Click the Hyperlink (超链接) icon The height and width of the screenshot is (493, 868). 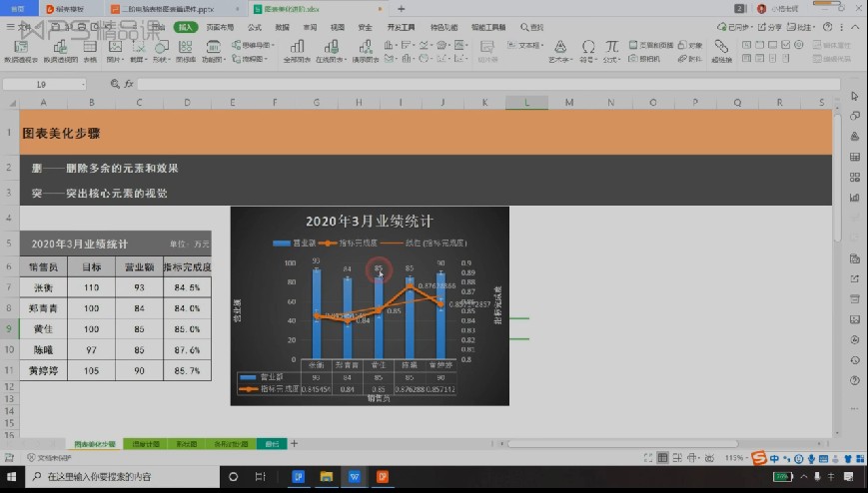[x=721, y=52]
